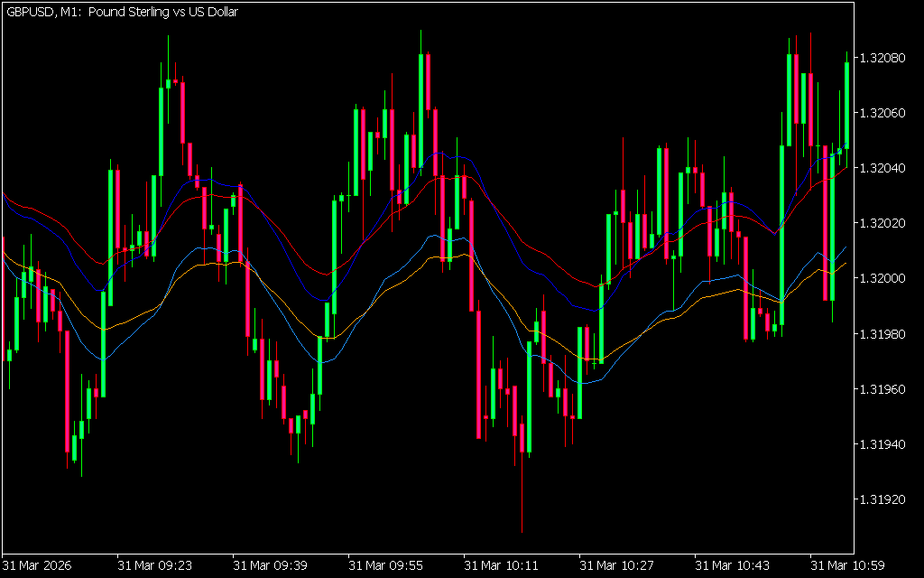
Task: Click the 31 Mar 09:55 time label
Action: (385, 565)
